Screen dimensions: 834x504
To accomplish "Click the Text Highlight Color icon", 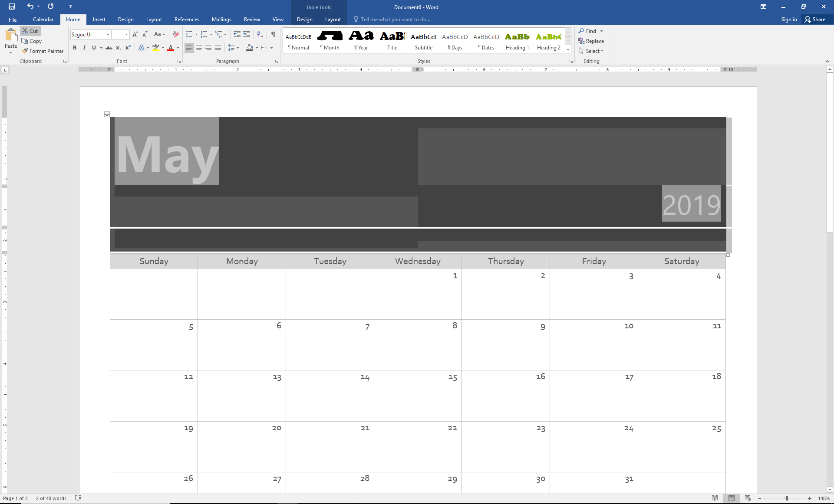I will tap(155, 48).
